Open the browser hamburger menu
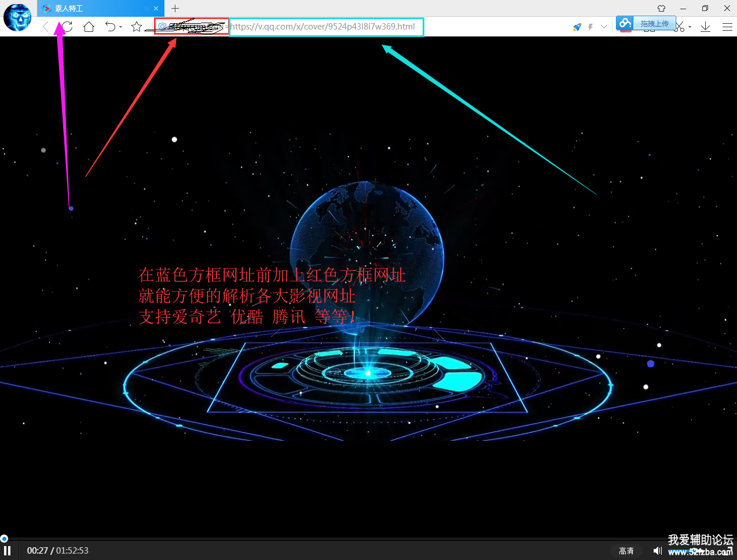The height and width of the screenshot is (560, 737). point(727,27)
